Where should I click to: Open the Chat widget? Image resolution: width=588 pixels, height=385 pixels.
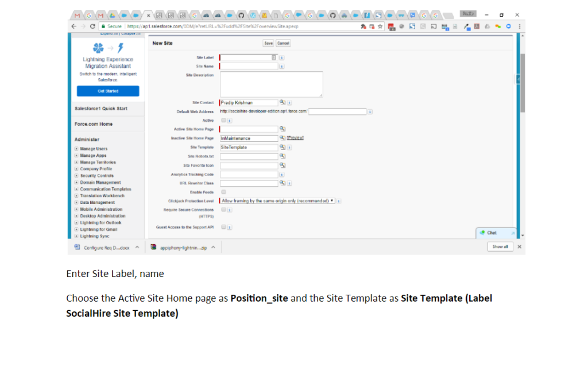click(496, 233)
